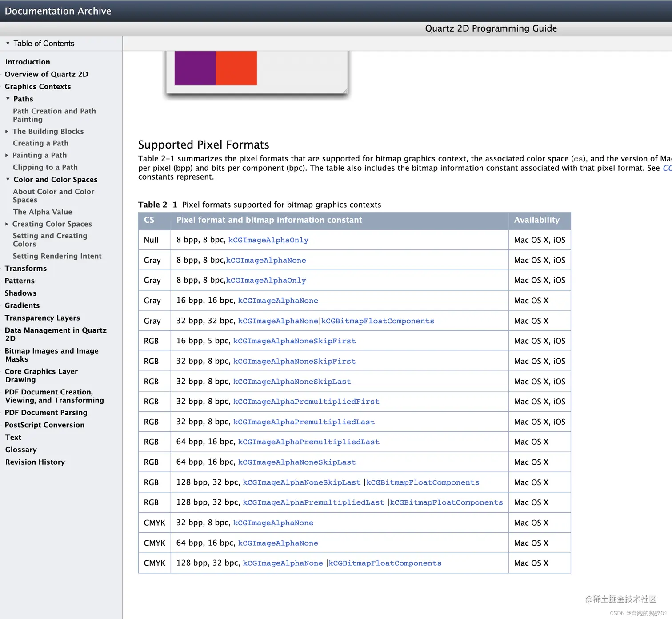Open kCGImageAlphaPremultipliedFirst link
Viewport: 672px width, 619px height.
point(306,402)
